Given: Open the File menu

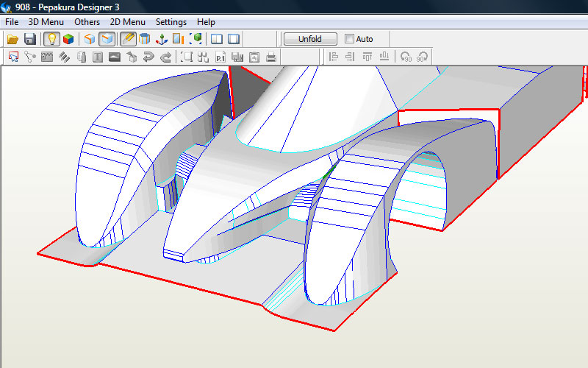Looking at the screenshot, I should (x=12, y=22).
